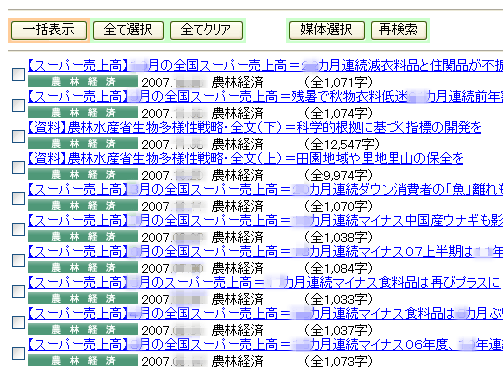Click the 全て選択 button
Image resolution: width=503 pixels, height=367 pixels.
(x=128, y=30)
